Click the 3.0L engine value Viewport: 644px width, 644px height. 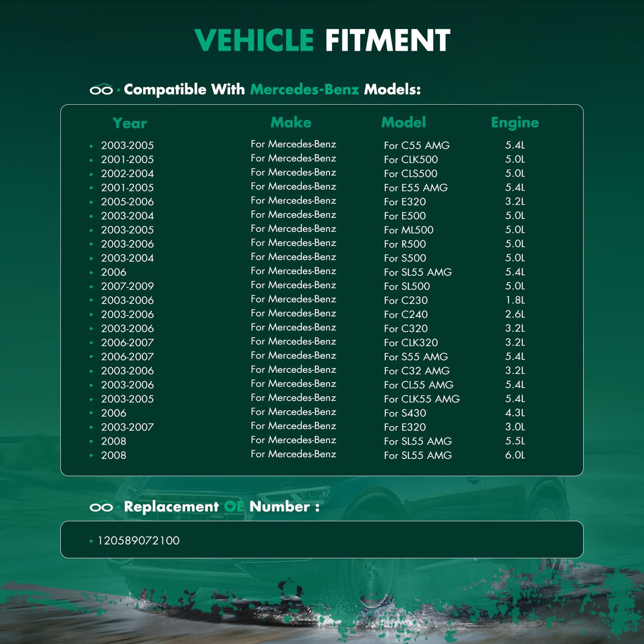[515, 427]
